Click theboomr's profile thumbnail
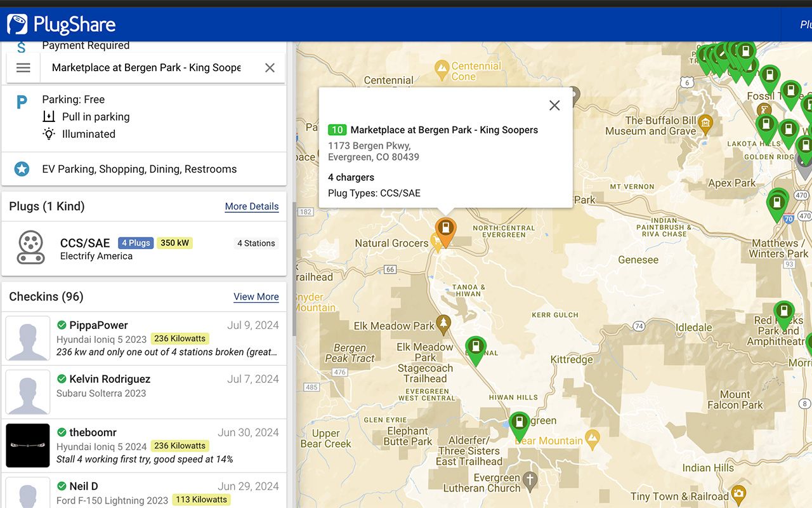This screenshot has width=812, height=508. (28, 446)
